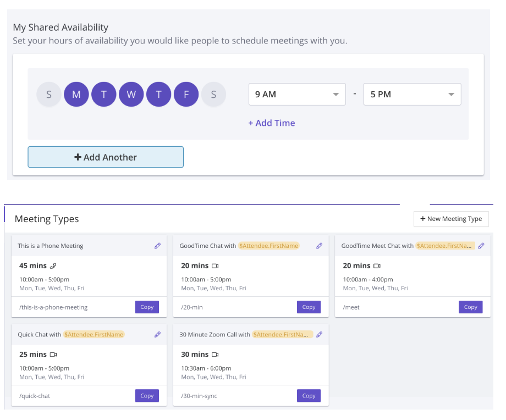The height and width of the screenshot is (420, 506).
Task: Open Quick Chat editor with pencil icon
Action: tap(157, 335)
